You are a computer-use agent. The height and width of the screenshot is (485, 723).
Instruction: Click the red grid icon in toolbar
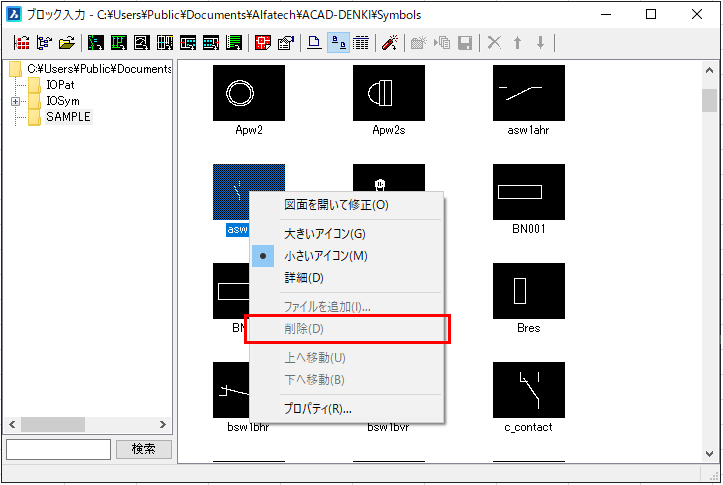click(21, 43)
